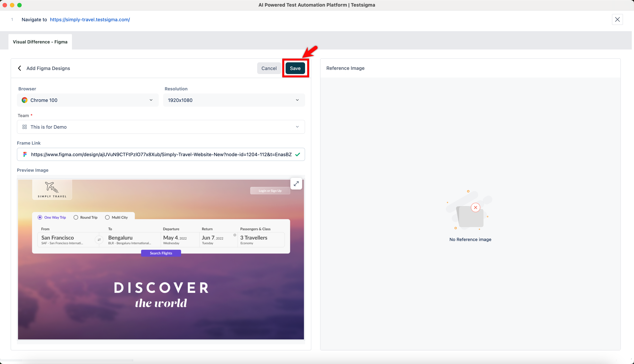Image resolution: width=634 pixels, height=364 pixels.
Task: Select the Multi City radio button
Action: (107, 217)
